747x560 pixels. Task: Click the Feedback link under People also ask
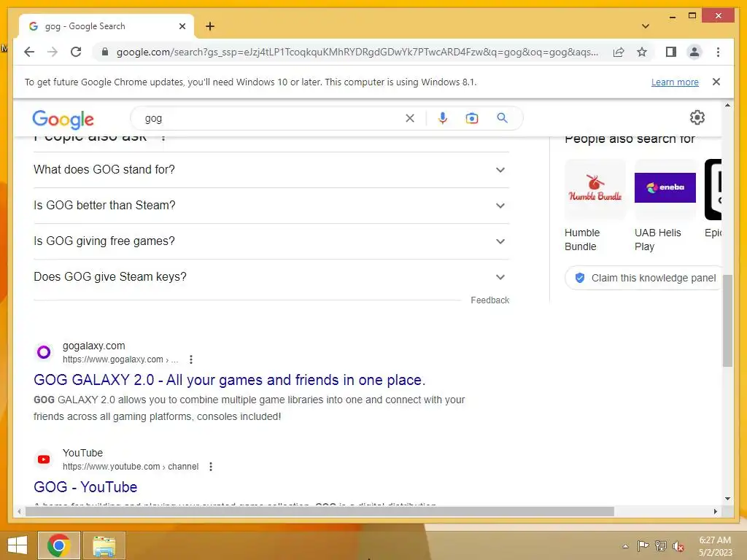coord(489,300)
